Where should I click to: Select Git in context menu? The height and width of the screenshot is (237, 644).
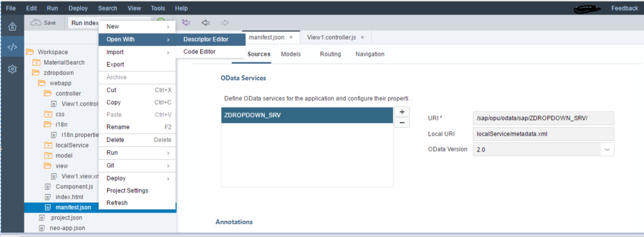[x=137, y=165]
